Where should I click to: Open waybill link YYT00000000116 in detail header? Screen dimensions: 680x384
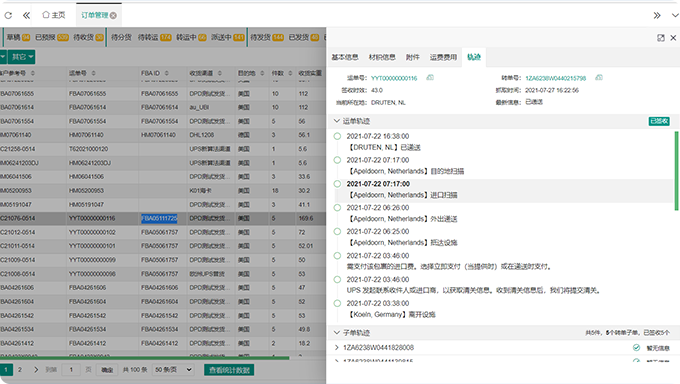[394, 78]
